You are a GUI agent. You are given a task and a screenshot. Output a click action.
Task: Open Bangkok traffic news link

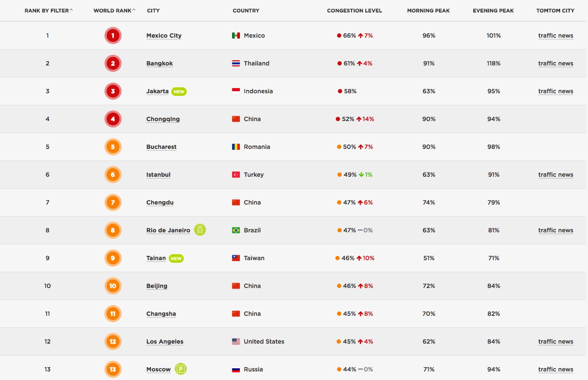555,63
